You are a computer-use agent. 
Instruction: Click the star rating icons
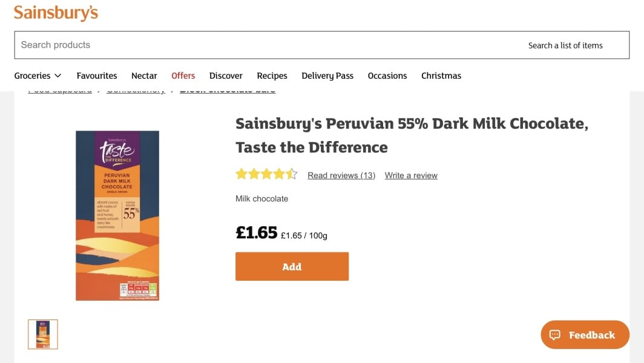pyautogui.click(x=266, y=175)
